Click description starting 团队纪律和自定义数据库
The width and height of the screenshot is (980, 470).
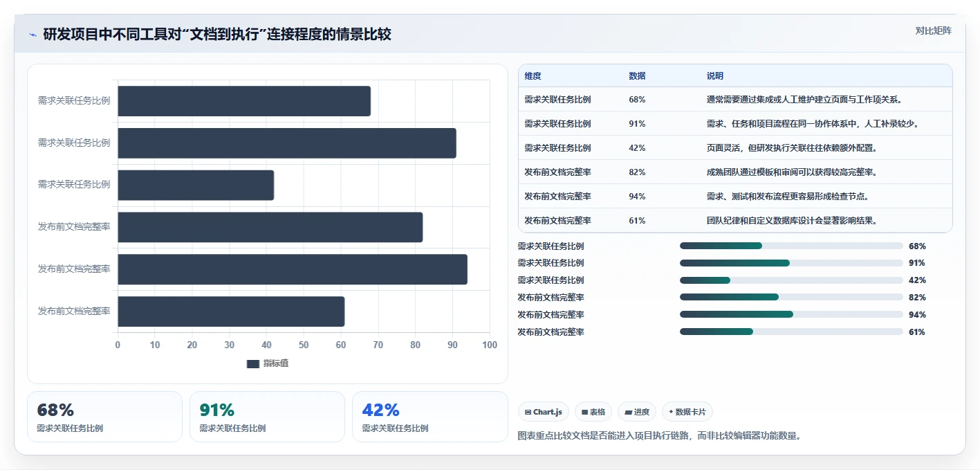(793, 221)
